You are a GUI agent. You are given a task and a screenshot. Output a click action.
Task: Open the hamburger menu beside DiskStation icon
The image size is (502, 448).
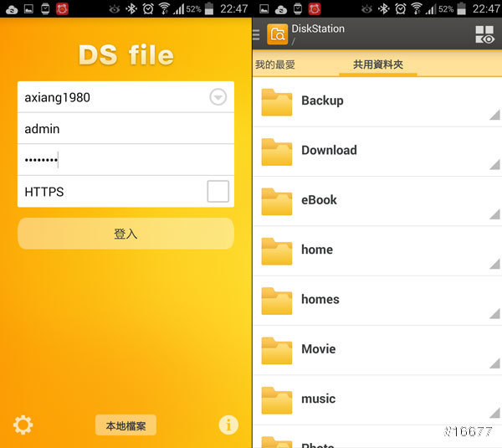pos(256,34)
